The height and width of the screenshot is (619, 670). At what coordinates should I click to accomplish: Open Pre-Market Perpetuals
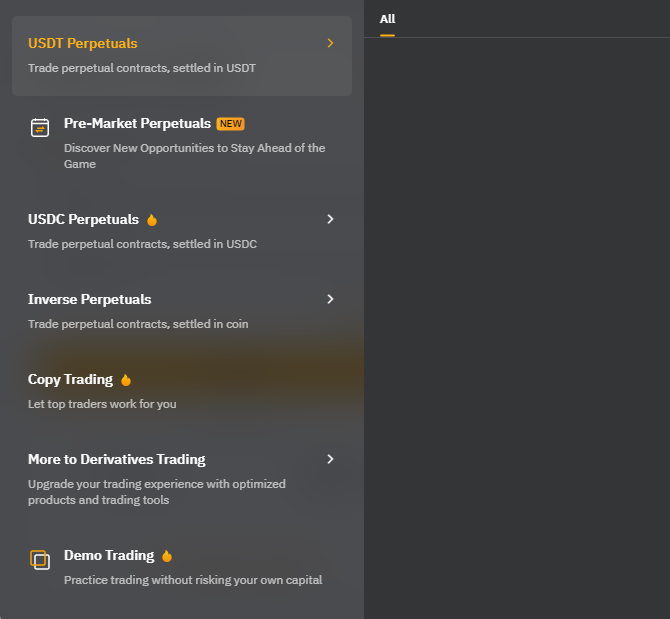[137, 123]
